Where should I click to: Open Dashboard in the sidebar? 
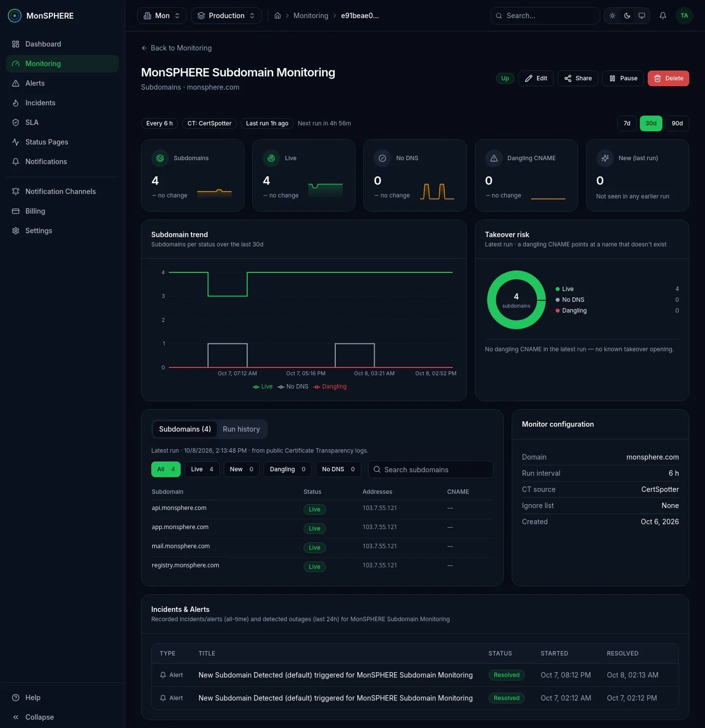[62, 44]
